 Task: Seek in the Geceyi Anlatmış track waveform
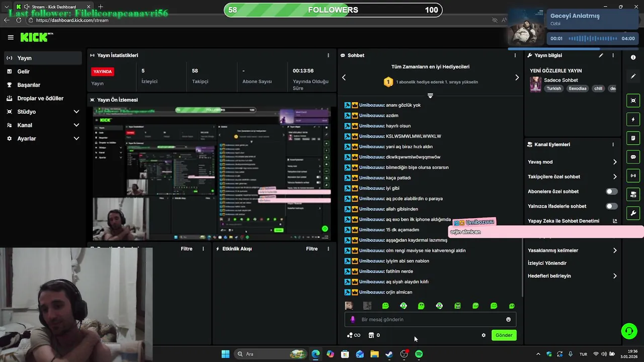coord(592,38)
